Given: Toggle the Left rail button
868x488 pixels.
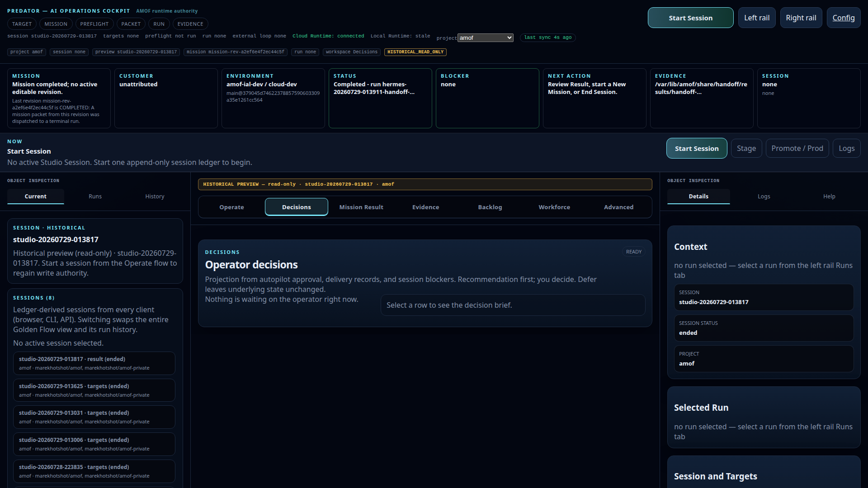Looking at the screenshot, I should click(x=757, y=18).
